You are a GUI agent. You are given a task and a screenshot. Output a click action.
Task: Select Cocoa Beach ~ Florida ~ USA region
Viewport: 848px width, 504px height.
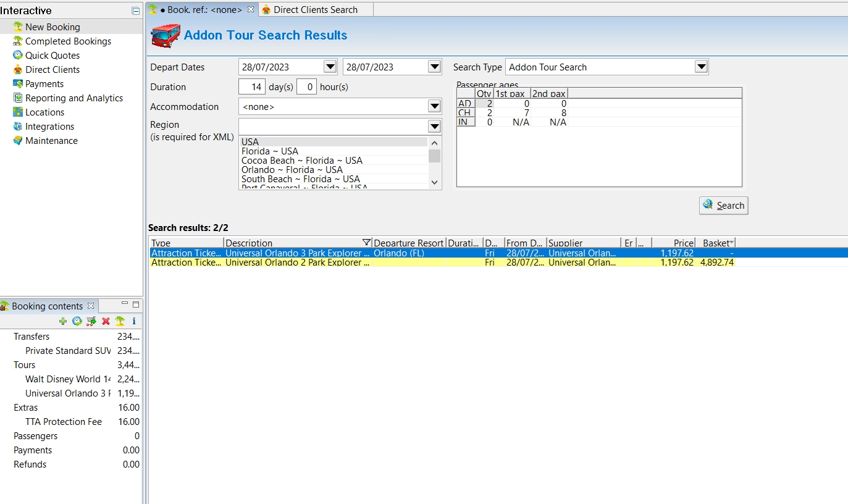coord(334,161)
